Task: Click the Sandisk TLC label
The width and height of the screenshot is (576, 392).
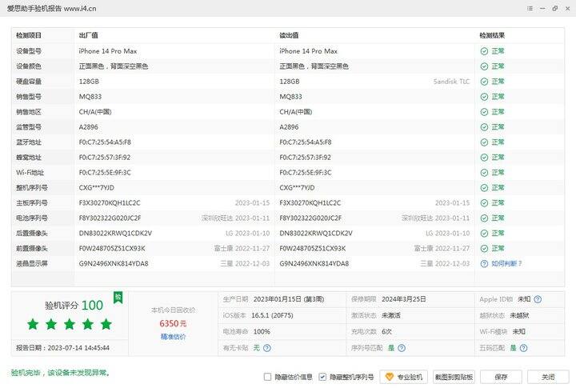Action: tap(451, 81)
